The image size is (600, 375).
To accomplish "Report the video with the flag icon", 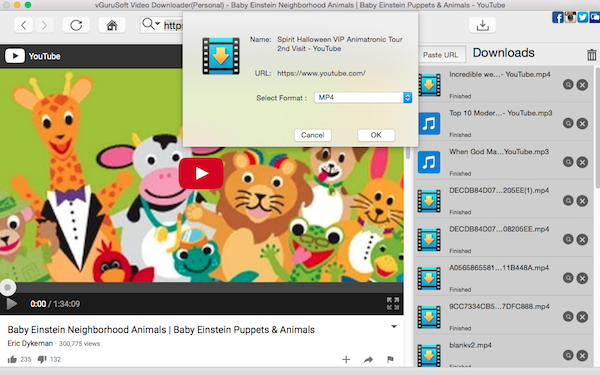I will [390, 359].
